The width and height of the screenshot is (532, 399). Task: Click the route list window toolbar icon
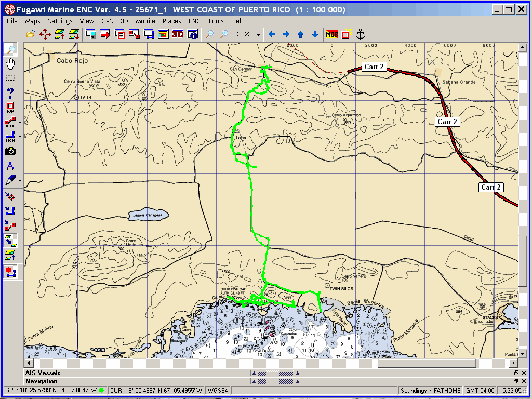(135, 34)
